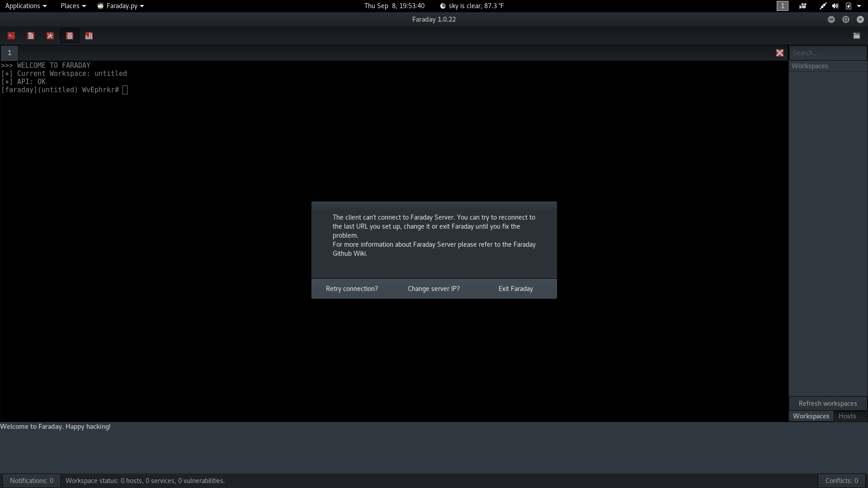Select terminal tab 1
Viewport: 868px width, 488px height.
coord(9,53)
